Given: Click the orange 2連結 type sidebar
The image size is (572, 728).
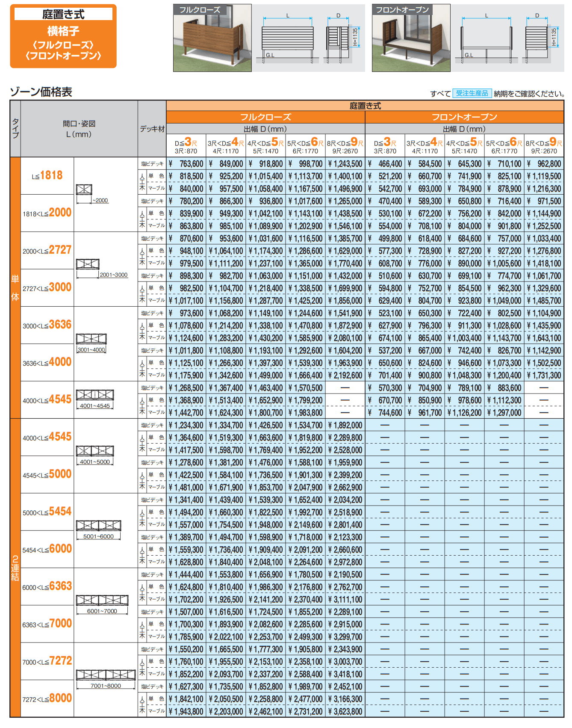Looking at the screenshot, I should (x=15, y=568).
